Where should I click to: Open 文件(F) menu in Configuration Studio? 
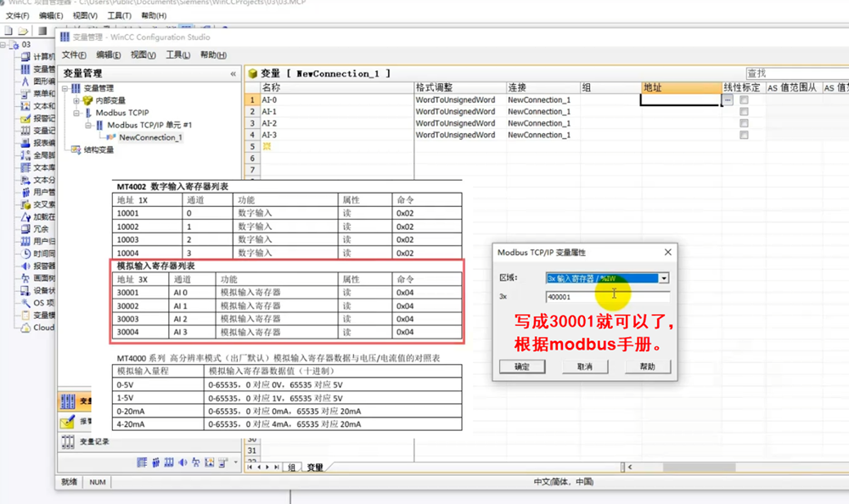74,54
